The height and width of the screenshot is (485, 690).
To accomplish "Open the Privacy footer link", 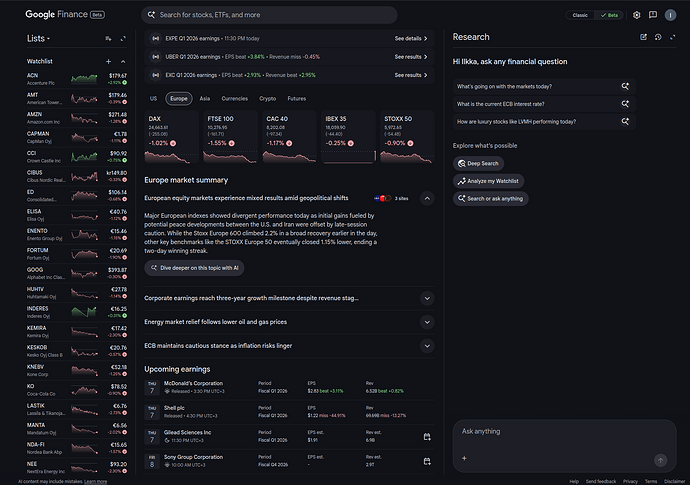I will click(630, 481).
